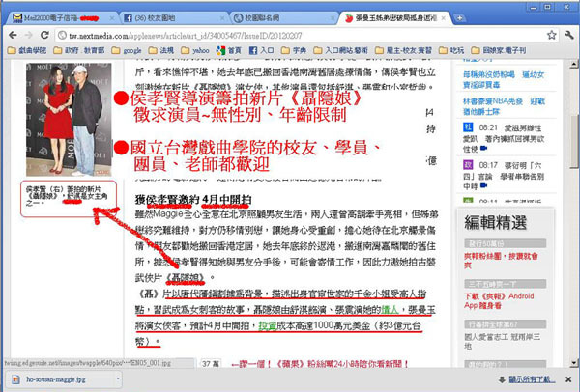Open dropdown arrow beside ho-xxuan-maggie.jpg download
The height and width of the screenshot is (392, 580).
pyautogui.click(x=118, y=378)
